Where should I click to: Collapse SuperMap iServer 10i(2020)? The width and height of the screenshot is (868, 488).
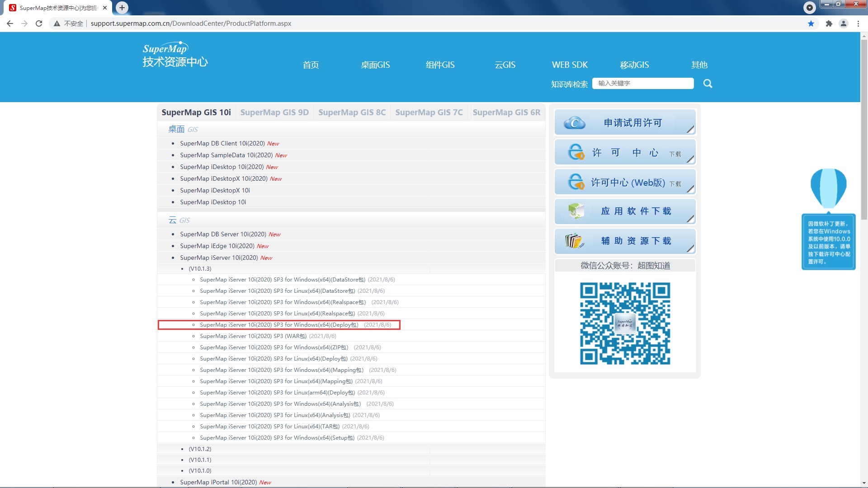pos(219,258)
